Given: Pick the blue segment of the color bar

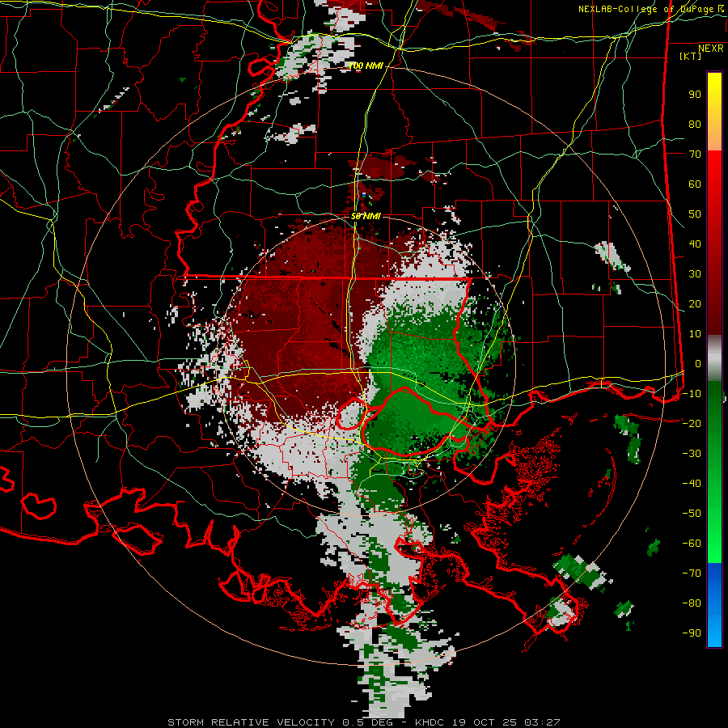Looking at the screenshot, I should 714,605.
